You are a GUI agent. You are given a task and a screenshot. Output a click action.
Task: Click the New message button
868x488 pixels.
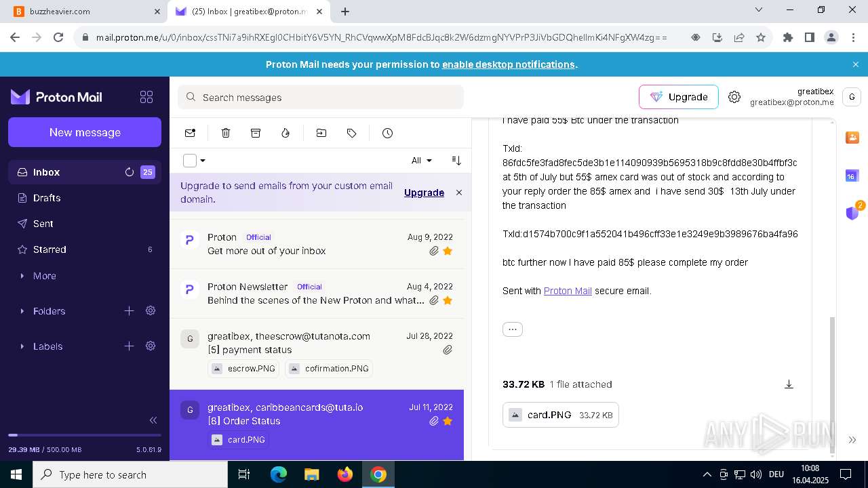point(85,132)
